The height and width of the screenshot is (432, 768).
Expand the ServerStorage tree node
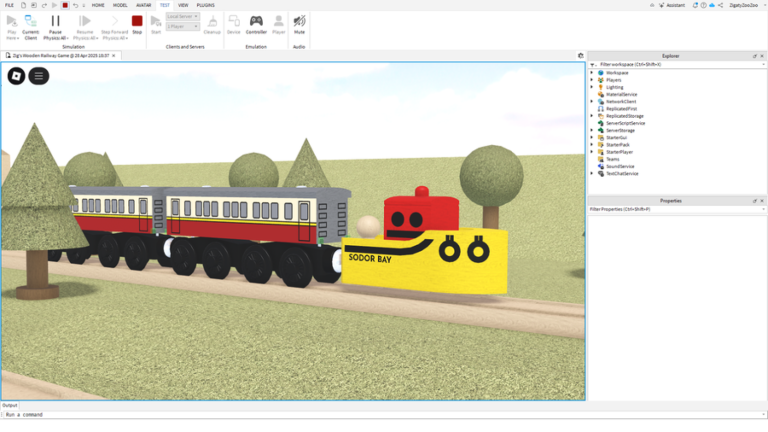[592, 130]
